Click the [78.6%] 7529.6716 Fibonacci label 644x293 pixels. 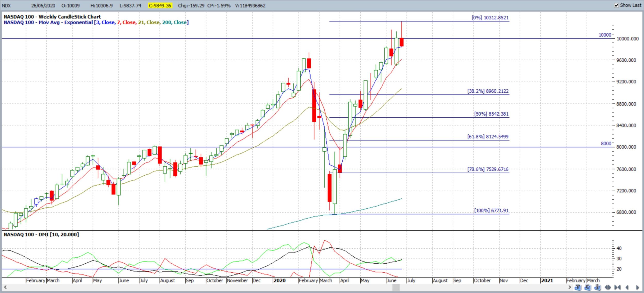coord(488,169)
